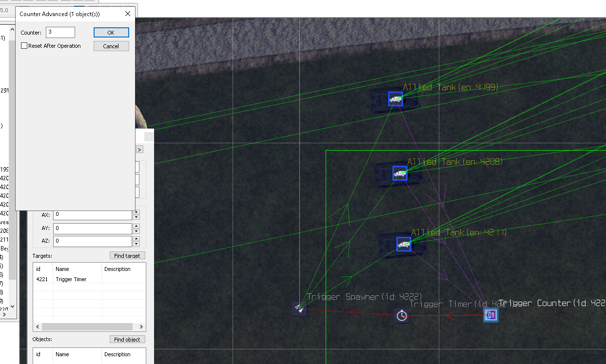The image size is (606, 364).
Task: Increase the AX value with up arrow
Action: pos(136,212)
